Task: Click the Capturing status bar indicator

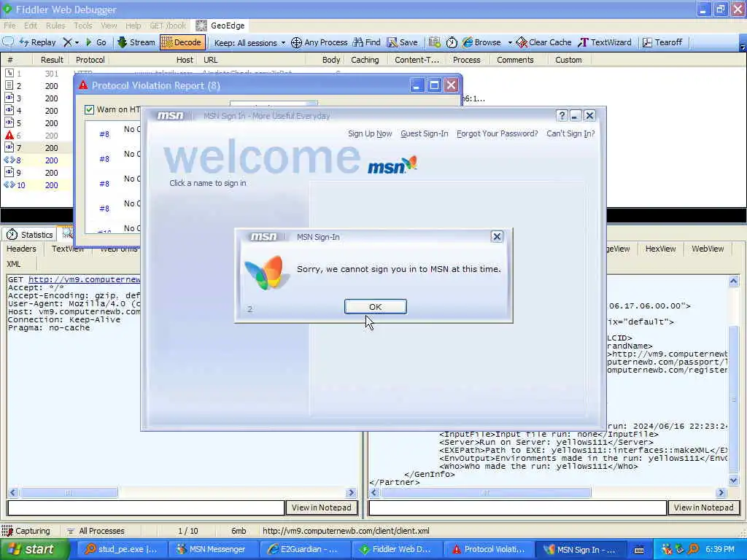Action: click(26, 531)
